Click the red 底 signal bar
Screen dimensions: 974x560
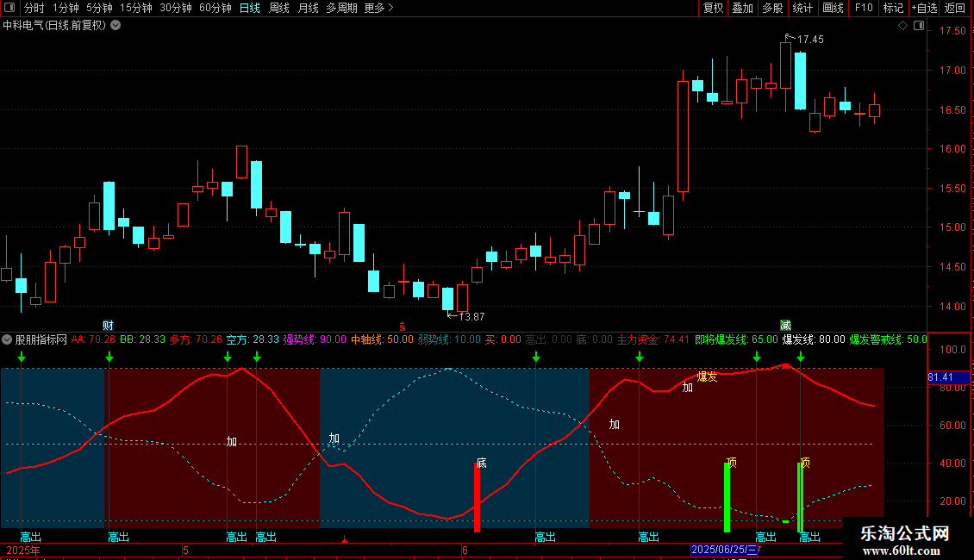pyautogui.click(x=477, y=497)
